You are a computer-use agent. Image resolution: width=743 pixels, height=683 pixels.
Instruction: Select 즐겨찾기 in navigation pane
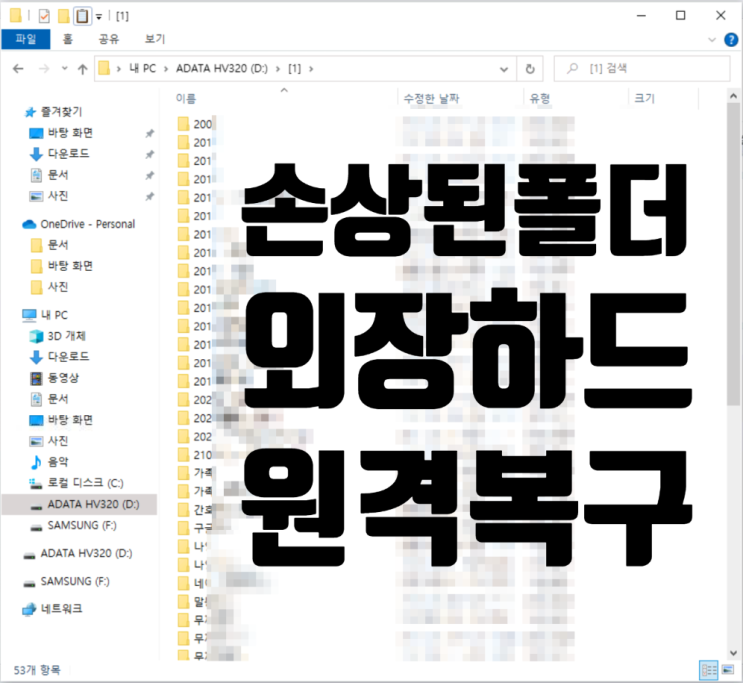click(x=61, y=112)
